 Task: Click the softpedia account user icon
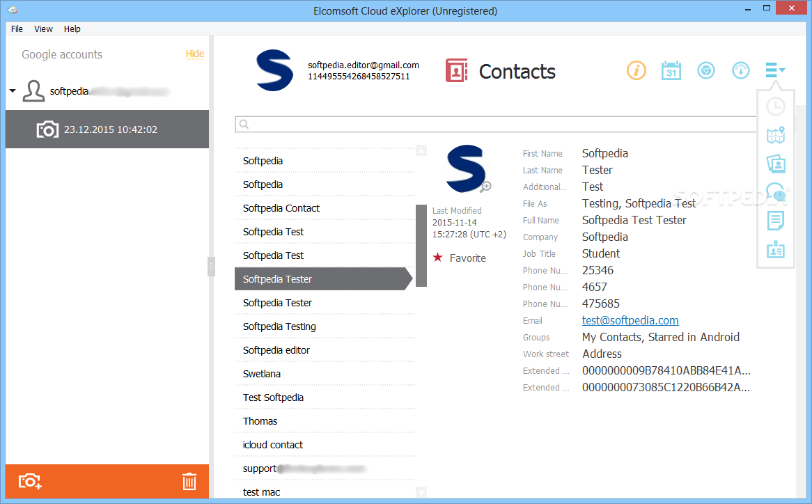pyautogui.click(x=33, y=91)
